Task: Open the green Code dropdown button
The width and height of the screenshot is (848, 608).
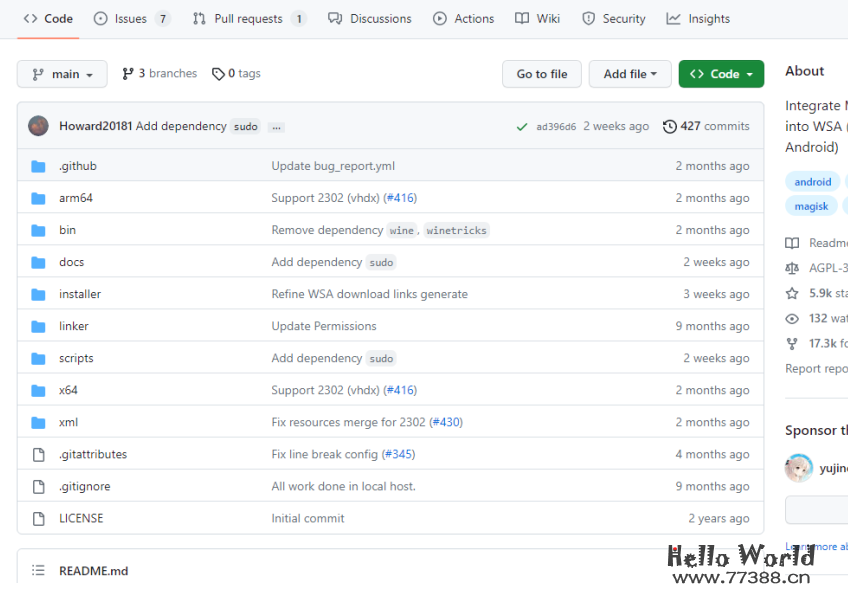Action: (721, 74)
